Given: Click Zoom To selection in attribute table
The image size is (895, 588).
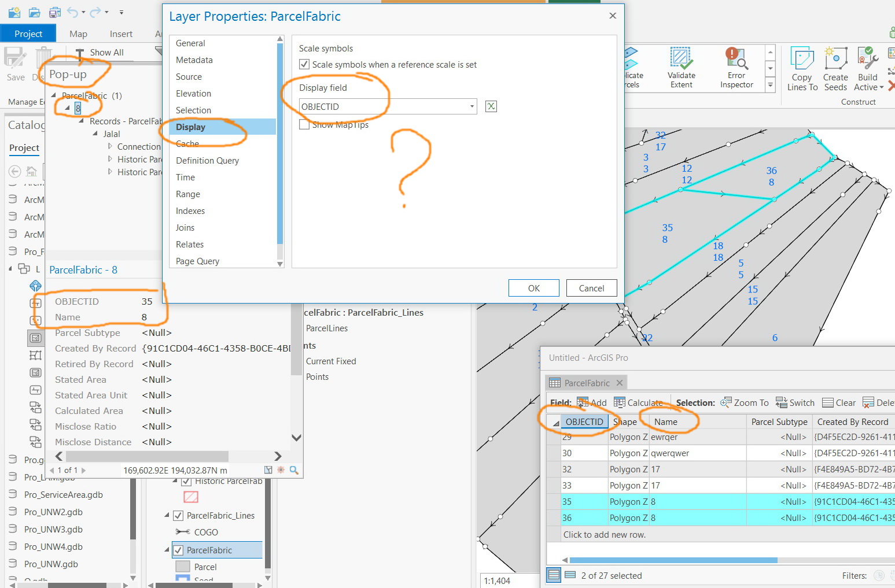Looking at the screenshot, I should pyautogui.click(x=744, y=402).
